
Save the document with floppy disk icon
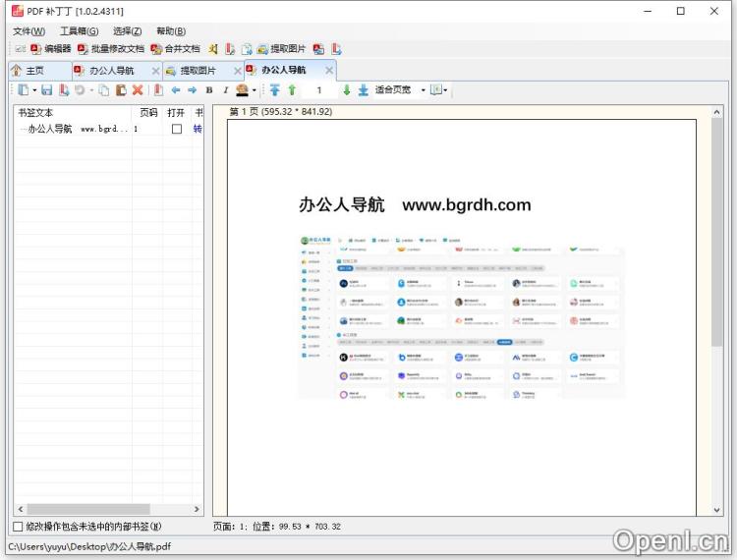[x=46, y=89]
